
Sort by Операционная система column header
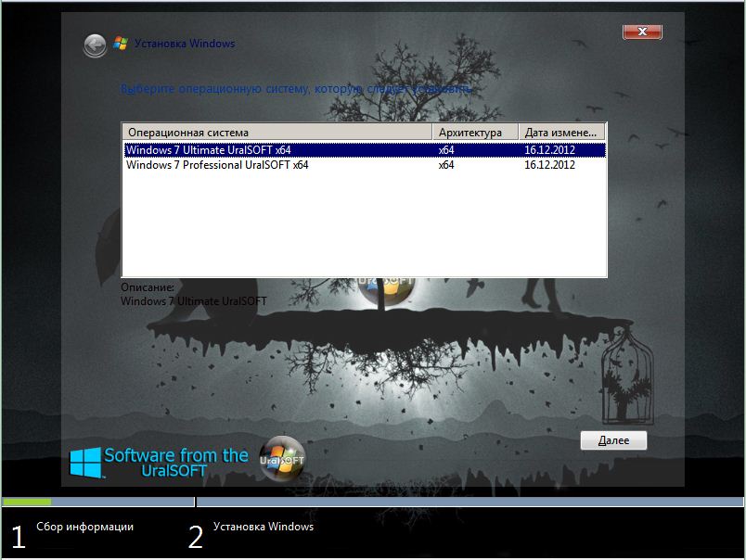[x=277, y=133]
